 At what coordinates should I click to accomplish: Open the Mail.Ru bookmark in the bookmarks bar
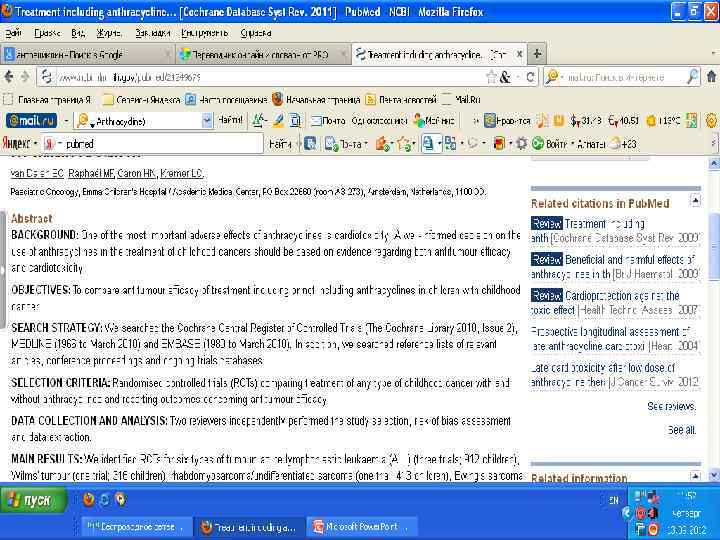[461, 99]
